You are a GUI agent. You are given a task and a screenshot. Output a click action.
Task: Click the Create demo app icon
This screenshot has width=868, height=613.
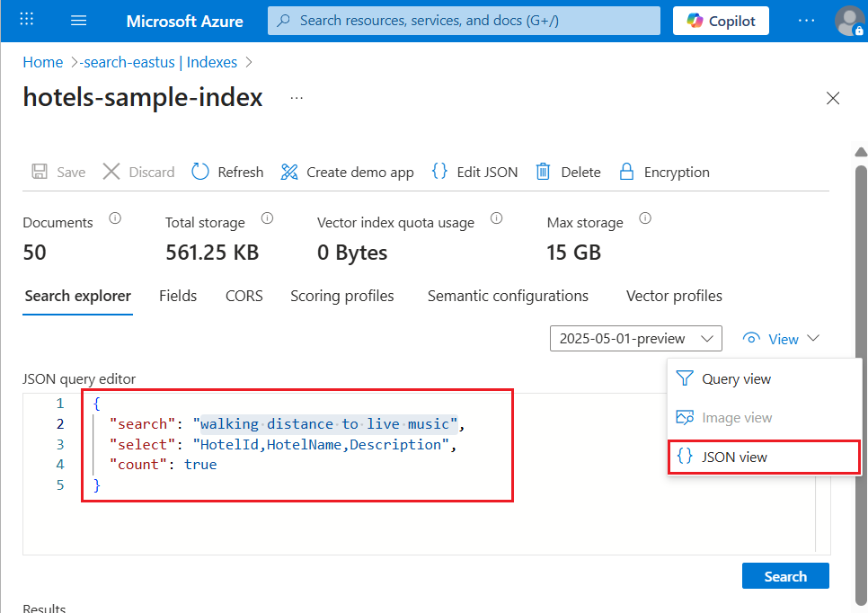pos(289,172)
